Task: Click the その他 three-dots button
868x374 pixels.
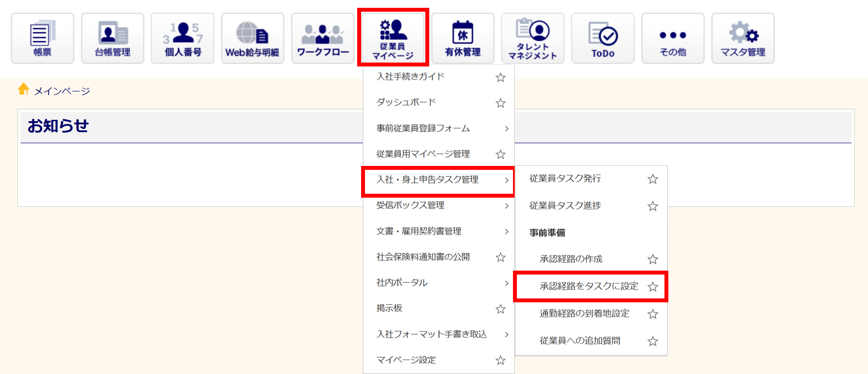Action: [673, 38]
